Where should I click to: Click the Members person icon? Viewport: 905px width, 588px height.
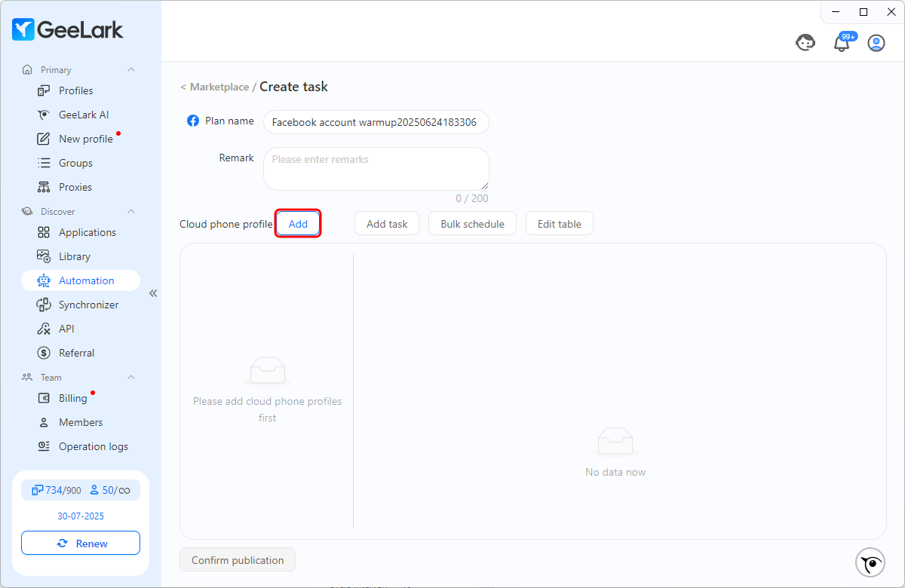coord(44,422)
